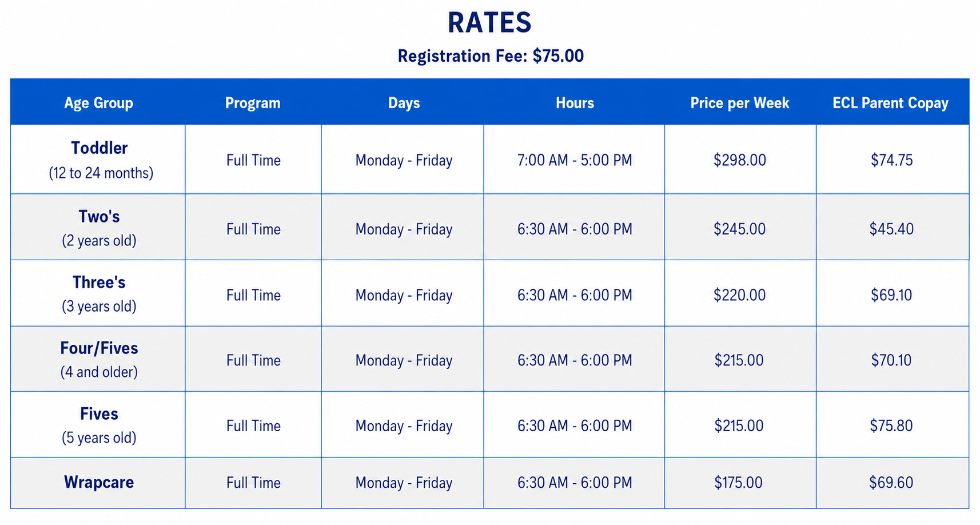Select the Four/Fives age group cell

pos(98,359)
